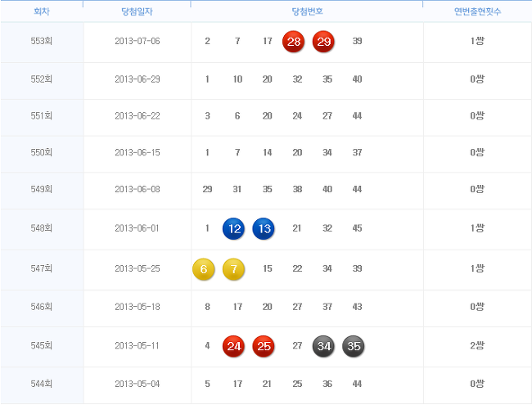Select round 549회 cell

[42, 189]
